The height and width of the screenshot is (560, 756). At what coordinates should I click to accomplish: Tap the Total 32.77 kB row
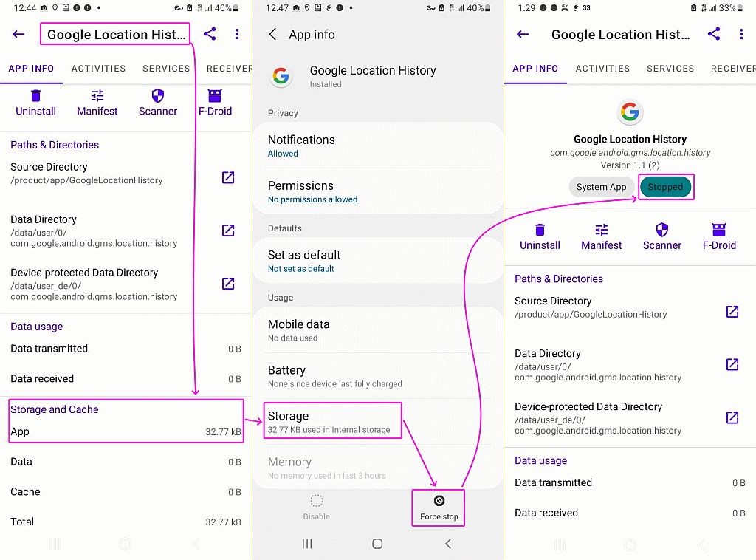pyautogui.click(x=126, y=522)
